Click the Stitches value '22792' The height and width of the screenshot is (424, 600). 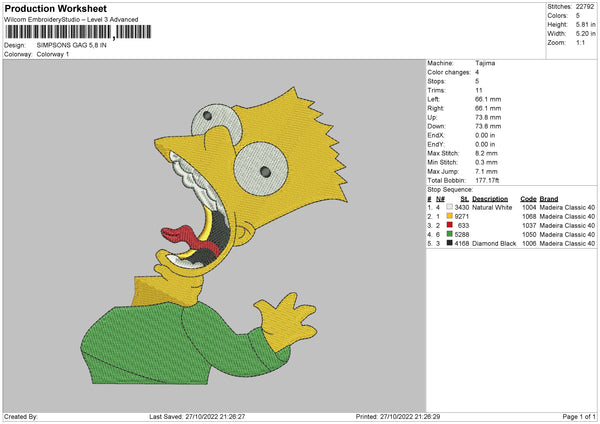(585, 7)
